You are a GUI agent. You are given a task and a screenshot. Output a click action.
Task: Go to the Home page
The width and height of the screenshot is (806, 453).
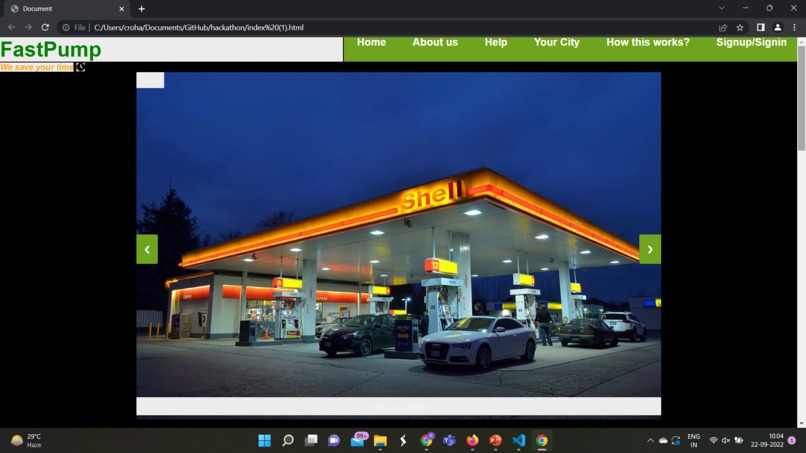[x=371, y=43]
